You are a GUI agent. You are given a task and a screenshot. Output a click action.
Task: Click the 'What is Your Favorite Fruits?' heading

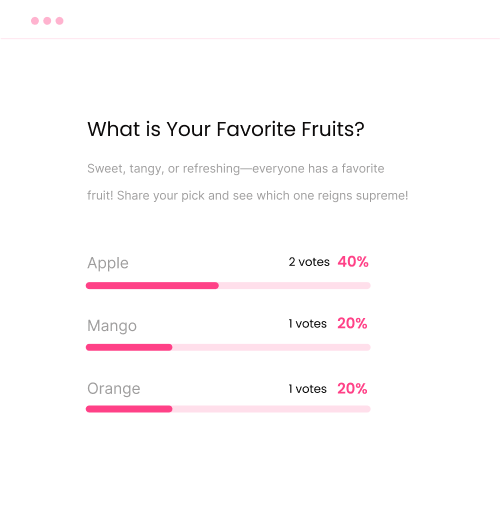pos(226,129)
